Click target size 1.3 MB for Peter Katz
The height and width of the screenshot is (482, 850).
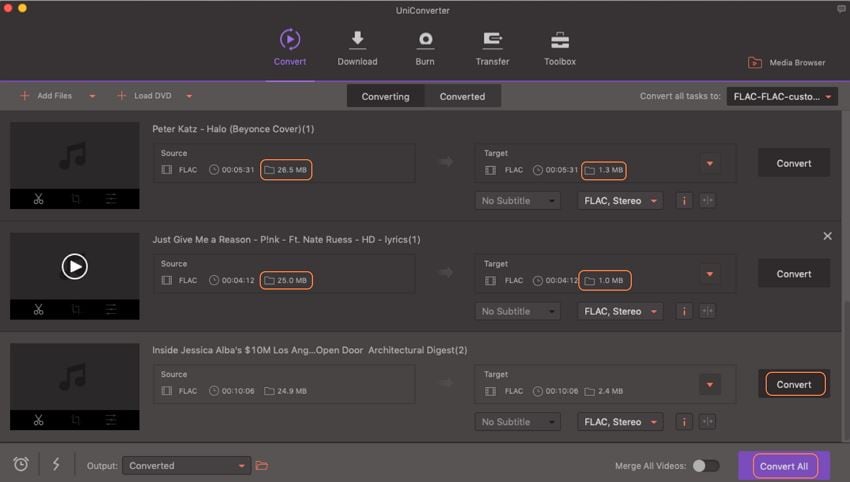604,170
